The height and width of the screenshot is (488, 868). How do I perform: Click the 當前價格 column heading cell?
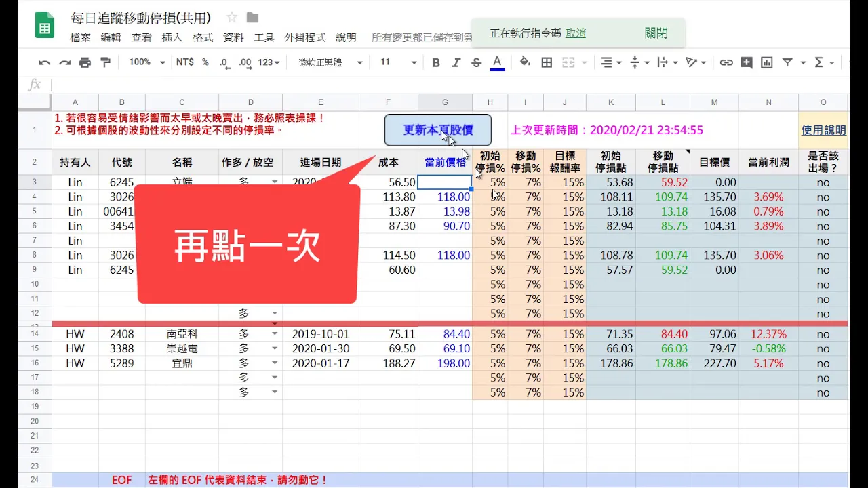445,163
